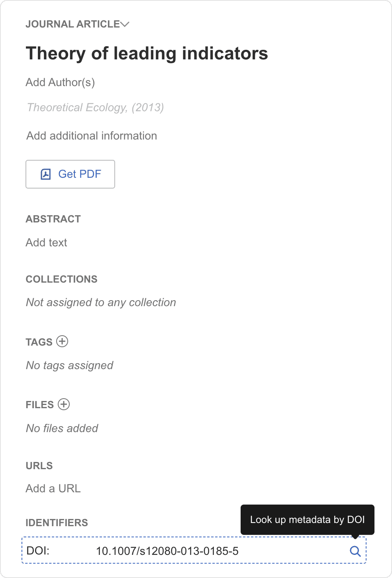
Task: Click the plus icon next to TAGS
Action: [x=63, y=342]
